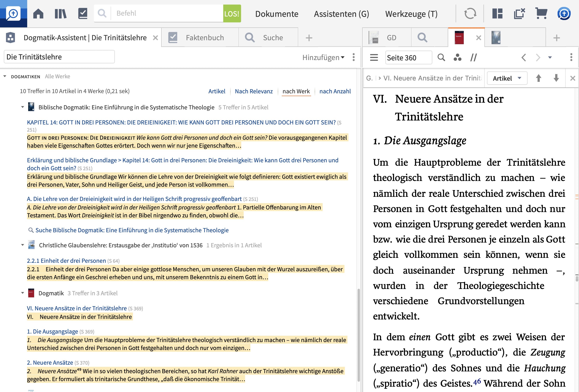Click the in-book search magnifier icon

pos(441,57)
